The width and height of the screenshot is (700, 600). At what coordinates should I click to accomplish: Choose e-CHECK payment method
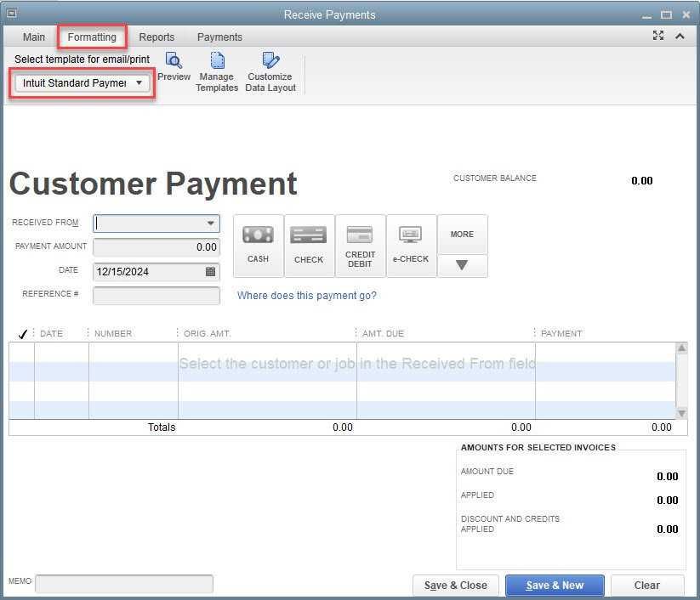[411, 246]
